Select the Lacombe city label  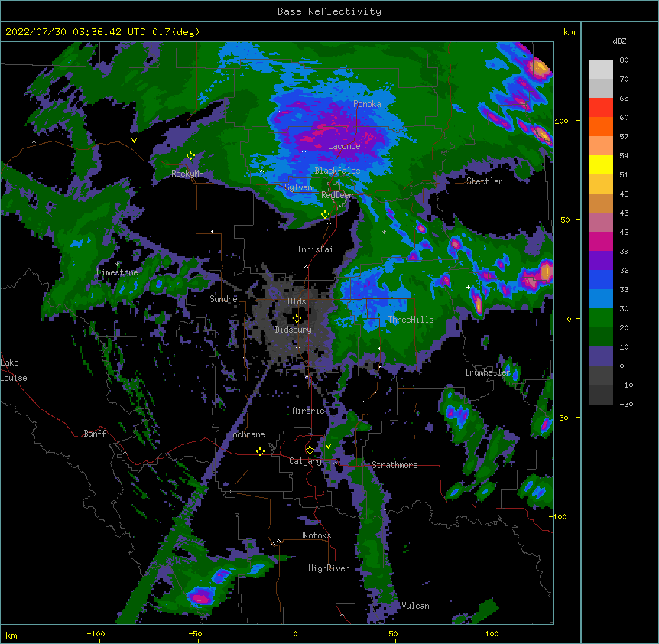[x=344, y=146]
